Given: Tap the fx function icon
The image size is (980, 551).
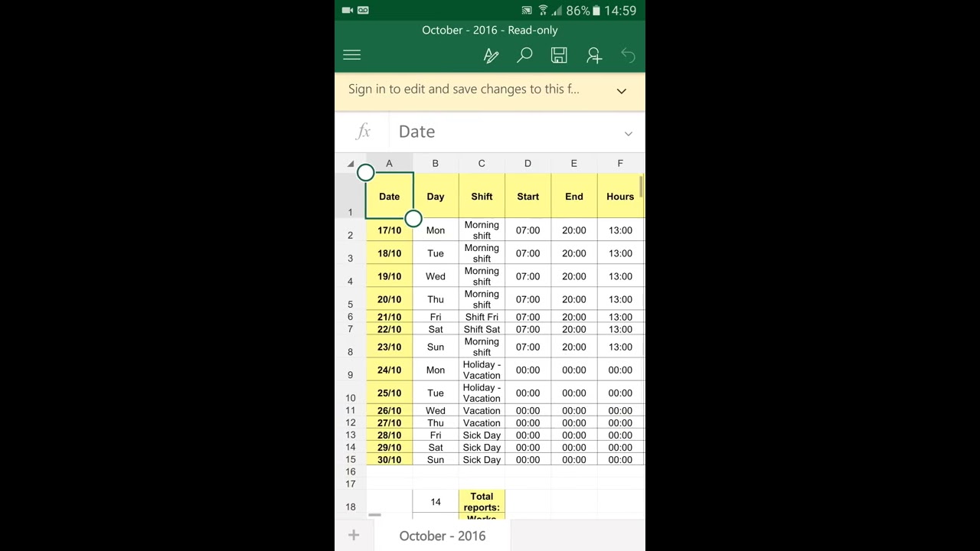Looking at the screenshot, I should (x=364, y=132).
